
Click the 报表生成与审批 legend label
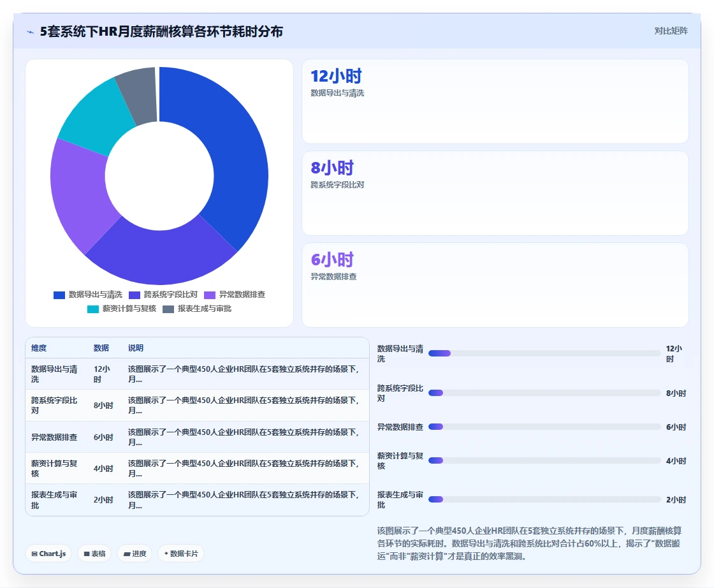(x=205, y=309)
